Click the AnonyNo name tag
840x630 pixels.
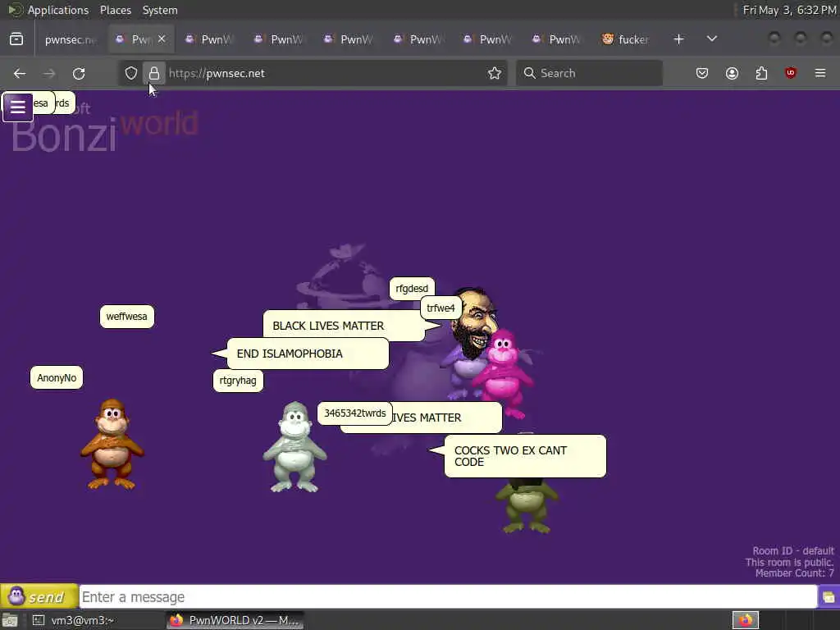(57, 377)
